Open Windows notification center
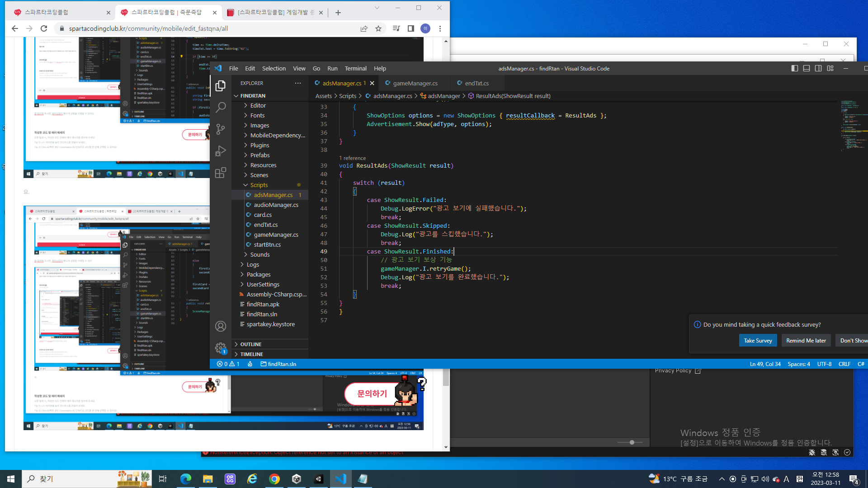The image size is (868, 488). tap(854, 479)
